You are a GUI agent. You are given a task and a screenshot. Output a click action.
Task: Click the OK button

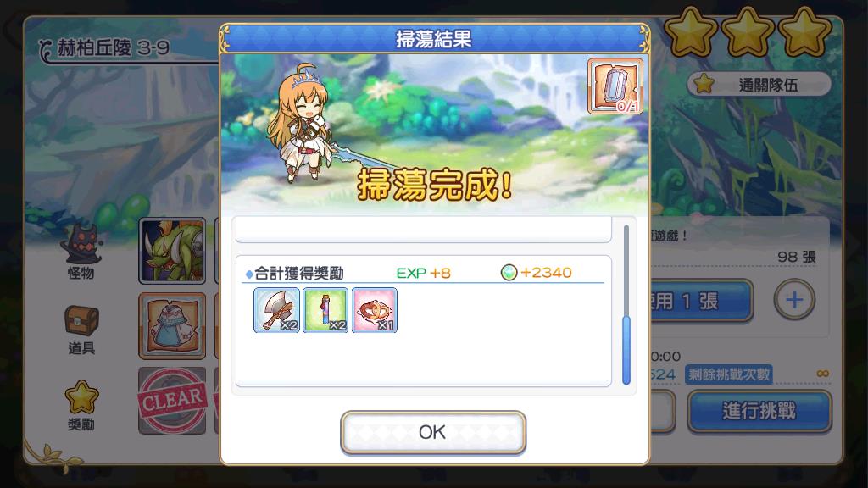click(433, 432)
